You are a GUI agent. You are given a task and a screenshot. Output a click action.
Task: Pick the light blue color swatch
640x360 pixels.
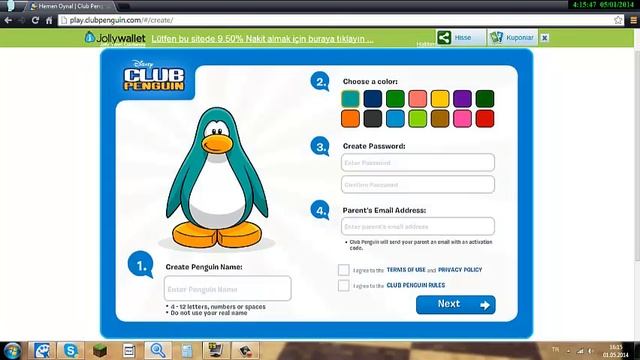395,119
